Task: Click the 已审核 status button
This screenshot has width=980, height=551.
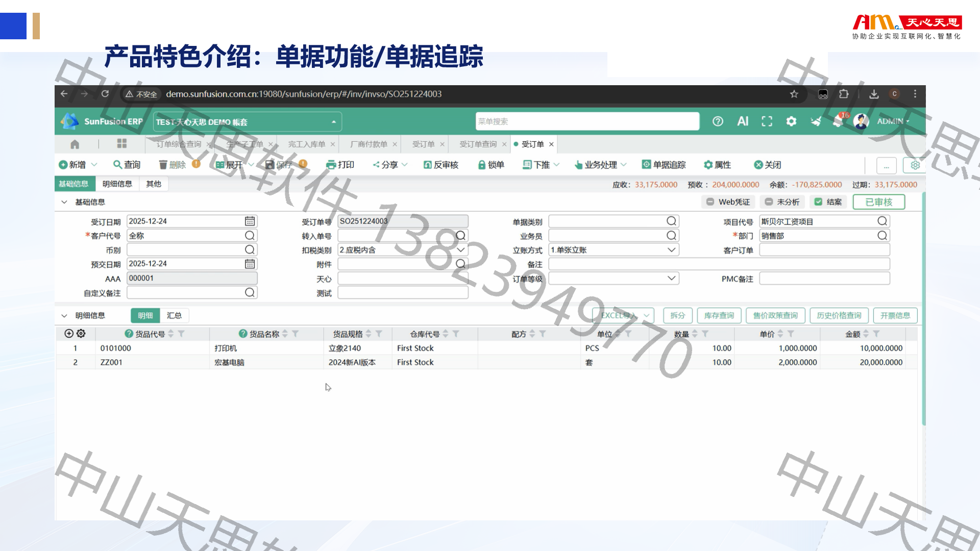Action: (879, 202)
